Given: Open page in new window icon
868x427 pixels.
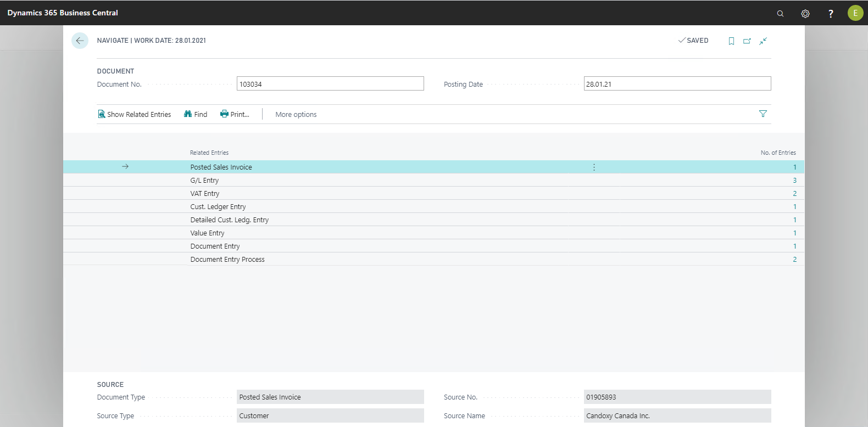Looking at the screenshot, I should pyautogui.click(x=747, y=41).
